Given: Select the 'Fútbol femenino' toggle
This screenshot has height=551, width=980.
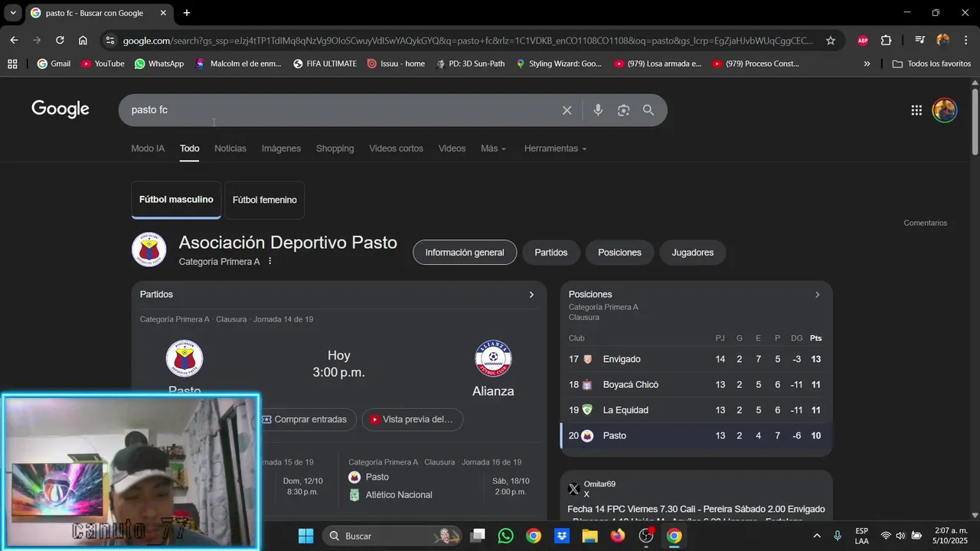Looking at the screenshot, I should click(264, 200).
